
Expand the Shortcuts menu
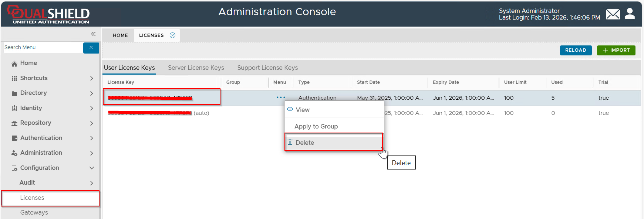91,78
